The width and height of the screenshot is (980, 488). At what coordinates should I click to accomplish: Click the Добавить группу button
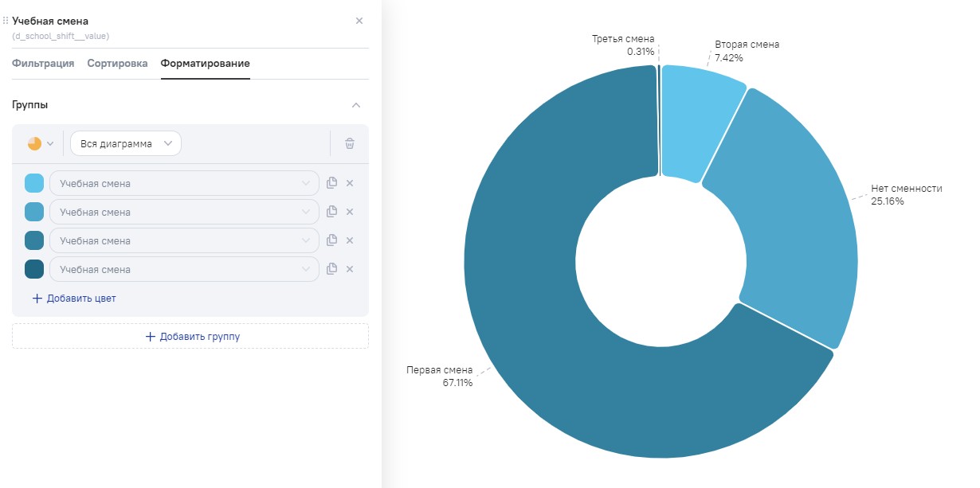pos(190,337)
